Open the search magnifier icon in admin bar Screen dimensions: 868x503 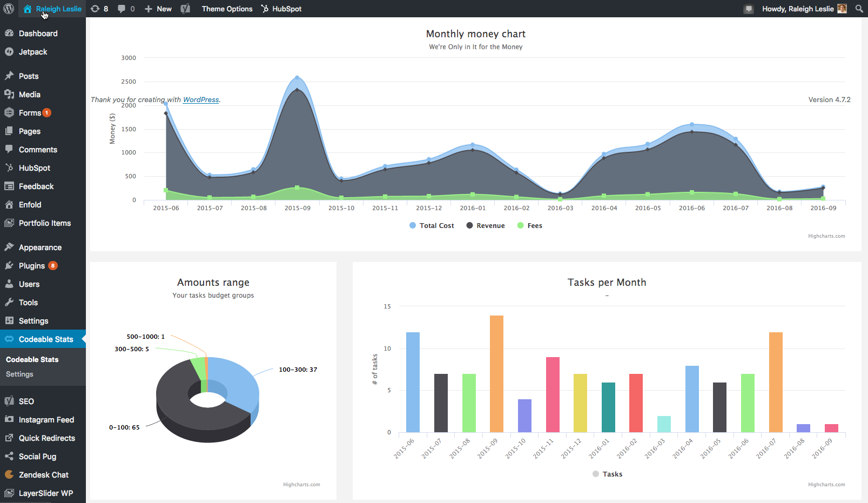pyautogui.click(x=859, y=9)
